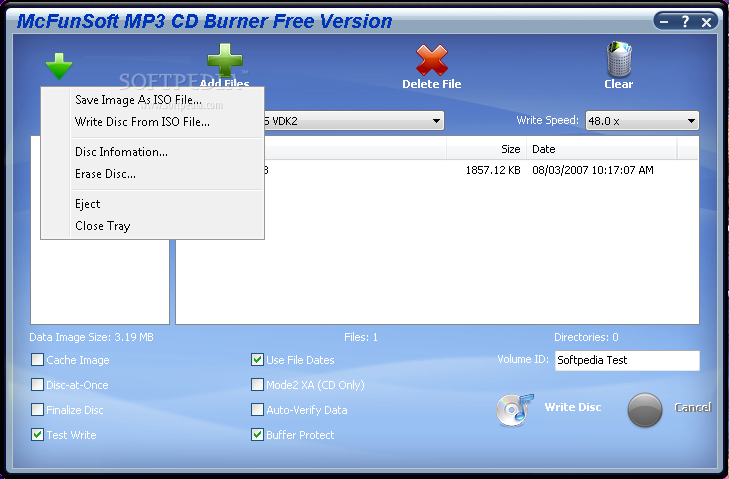Uncheck the Test Write checkbox

[37, 435]
